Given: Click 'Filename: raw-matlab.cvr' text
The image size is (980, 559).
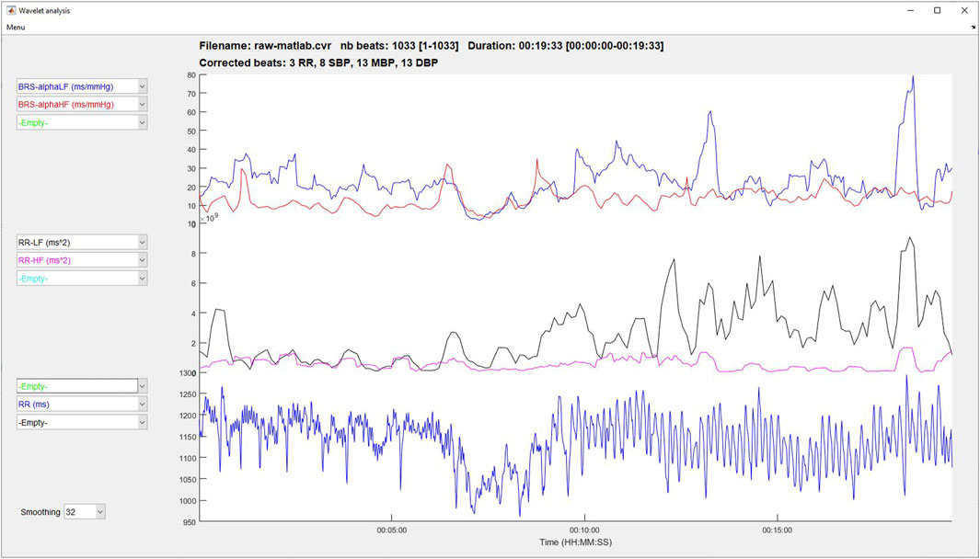Looking at the screenshot, I should (266, 46).
